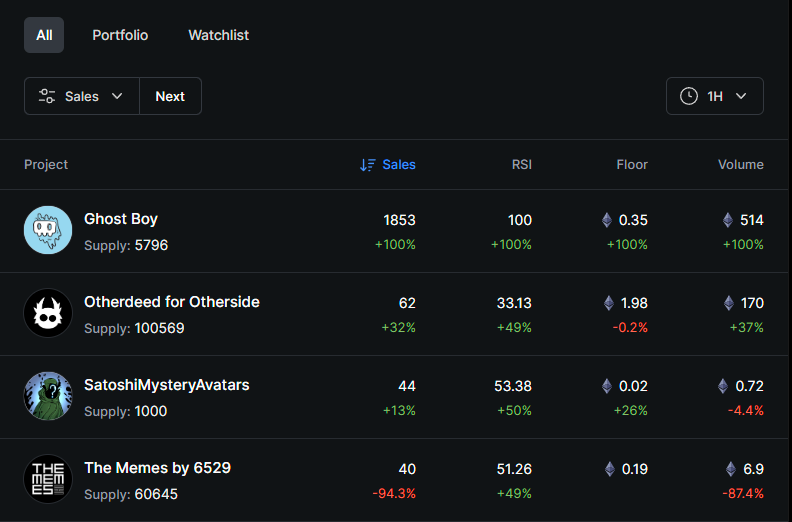Sort by the Volume column header
792x522 pixels.
coord(741,165)
